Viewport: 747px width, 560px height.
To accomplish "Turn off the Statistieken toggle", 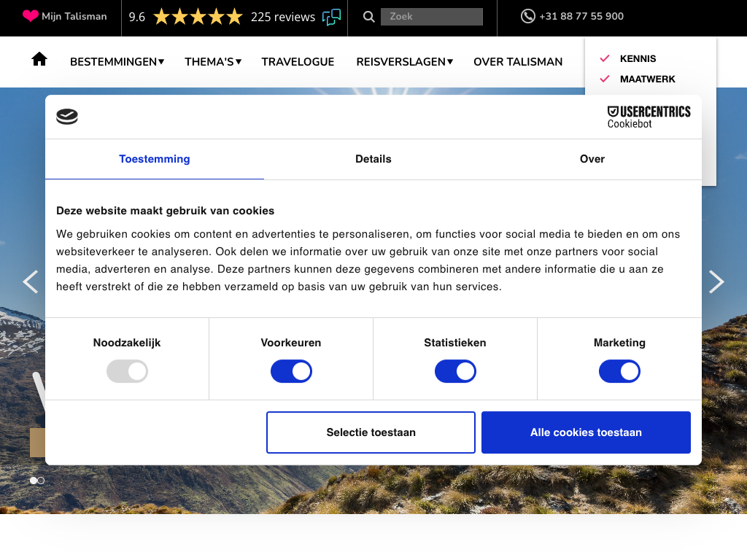I will [x=455, y=372].
